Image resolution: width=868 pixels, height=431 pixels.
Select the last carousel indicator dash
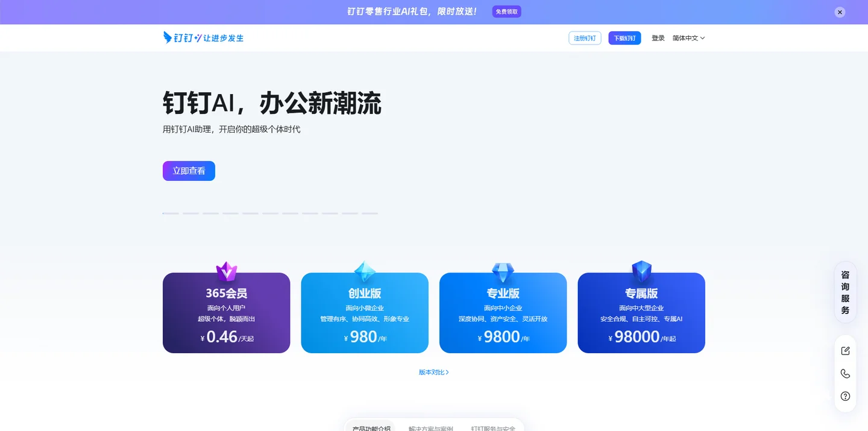tap(370, 213)
